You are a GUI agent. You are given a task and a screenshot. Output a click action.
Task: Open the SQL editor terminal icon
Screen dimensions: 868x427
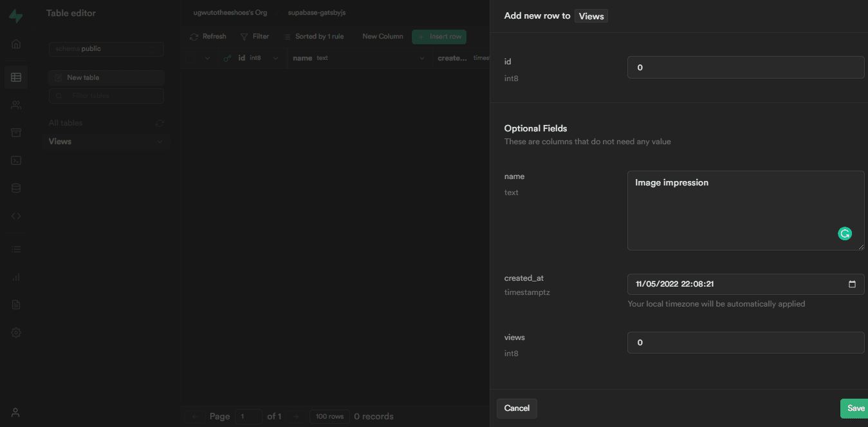16,160
